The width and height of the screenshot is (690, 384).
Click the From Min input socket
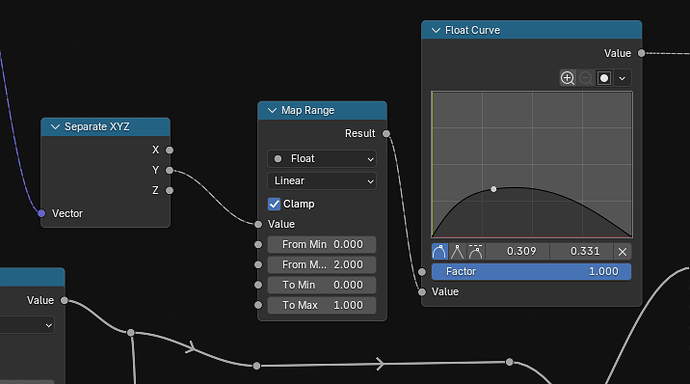(258, 245)
